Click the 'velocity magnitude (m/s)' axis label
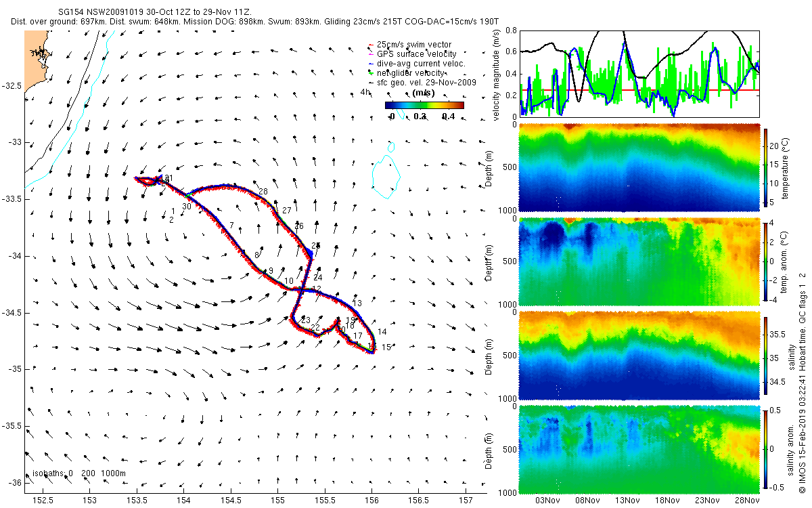This screenshot has height=508, width=812. click(497, 74)
